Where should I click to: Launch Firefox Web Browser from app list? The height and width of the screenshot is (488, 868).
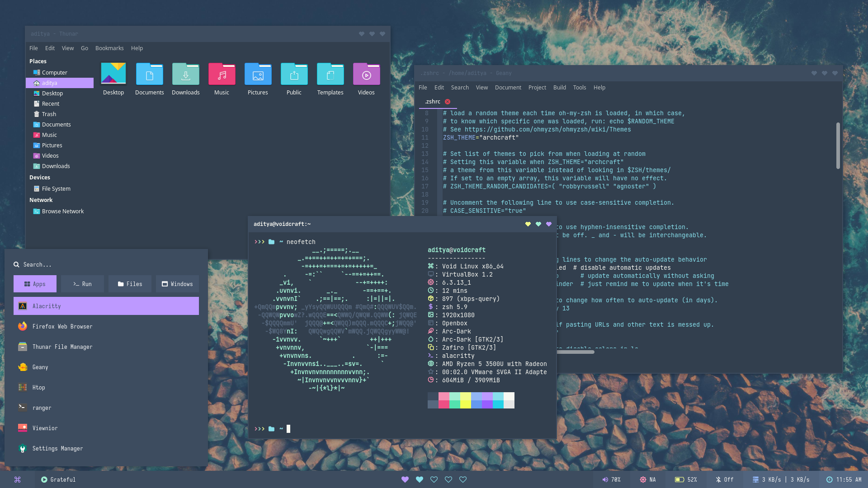click(62, 326)
